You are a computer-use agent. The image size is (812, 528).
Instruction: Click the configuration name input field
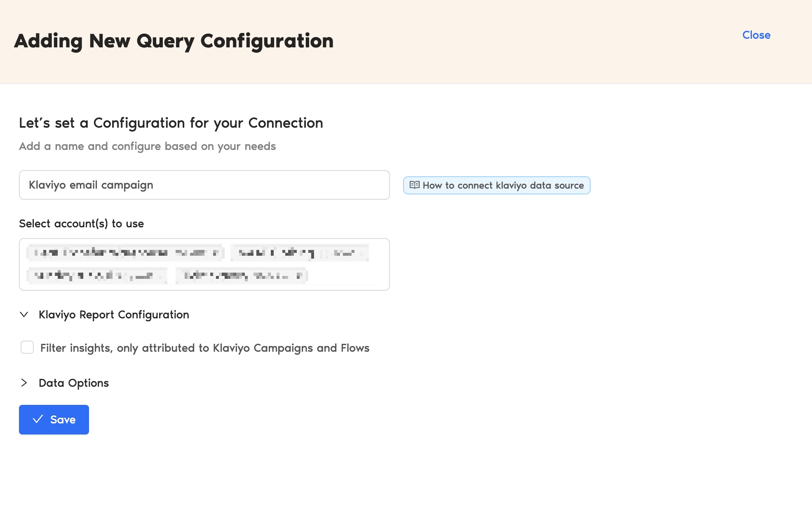(x=204, y=185)
